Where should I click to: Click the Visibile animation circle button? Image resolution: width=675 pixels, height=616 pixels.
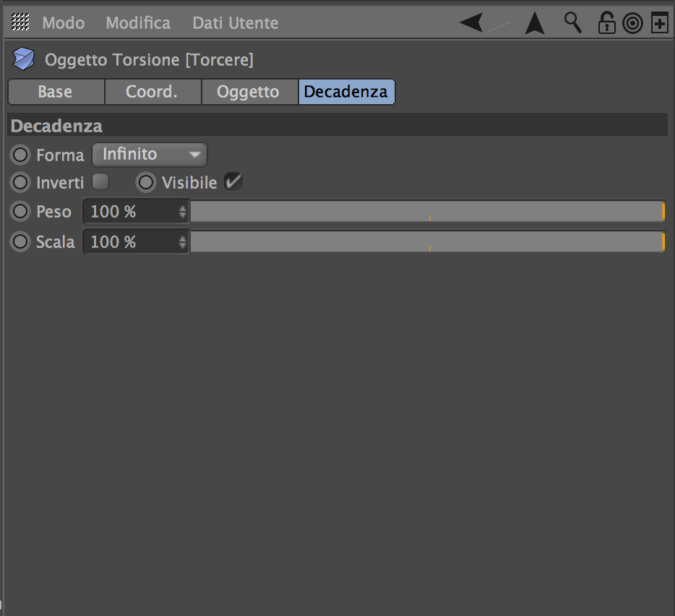pos(145,182)
